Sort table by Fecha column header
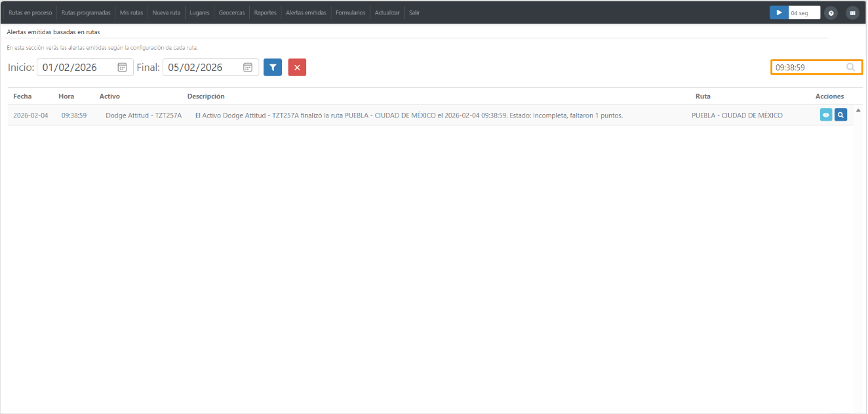The width and height of the screenshot is (868, 414). [x=22, y=96]
